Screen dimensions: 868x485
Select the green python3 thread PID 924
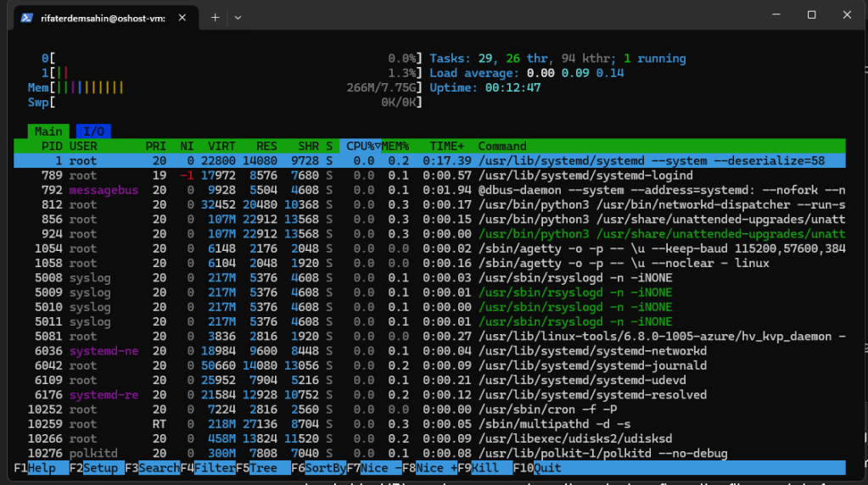(429, 234)
